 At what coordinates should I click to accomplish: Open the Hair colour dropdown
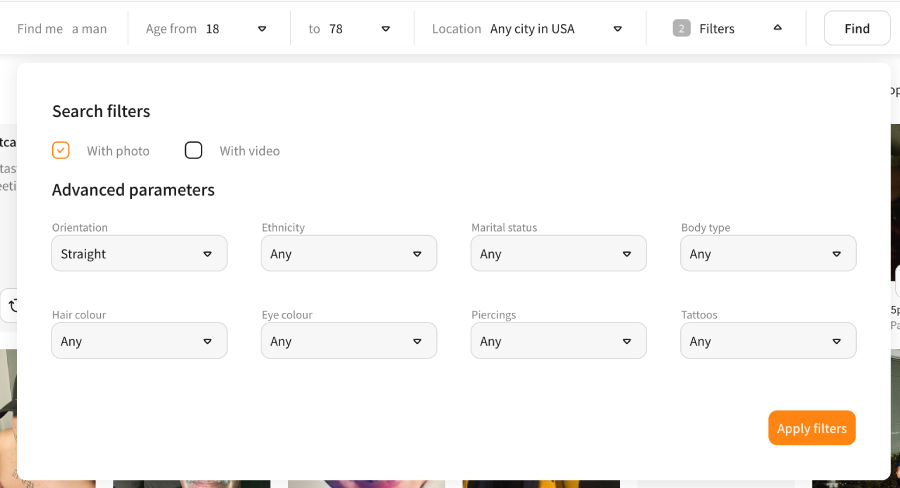pos(139,340)
